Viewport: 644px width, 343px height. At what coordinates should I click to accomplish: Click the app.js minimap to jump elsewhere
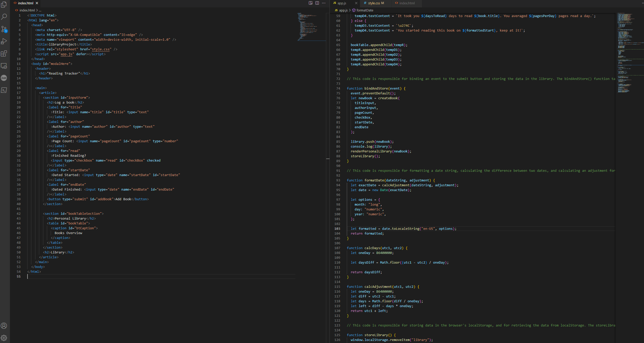629,51
